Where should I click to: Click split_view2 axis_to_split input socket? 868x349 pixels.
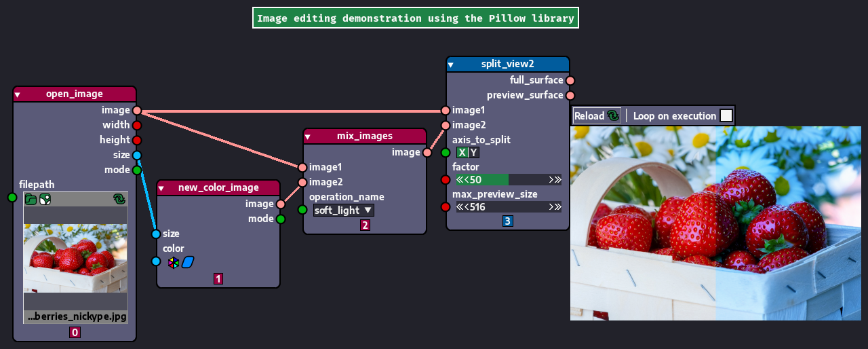pyautogui.click(x=446, y=153)
